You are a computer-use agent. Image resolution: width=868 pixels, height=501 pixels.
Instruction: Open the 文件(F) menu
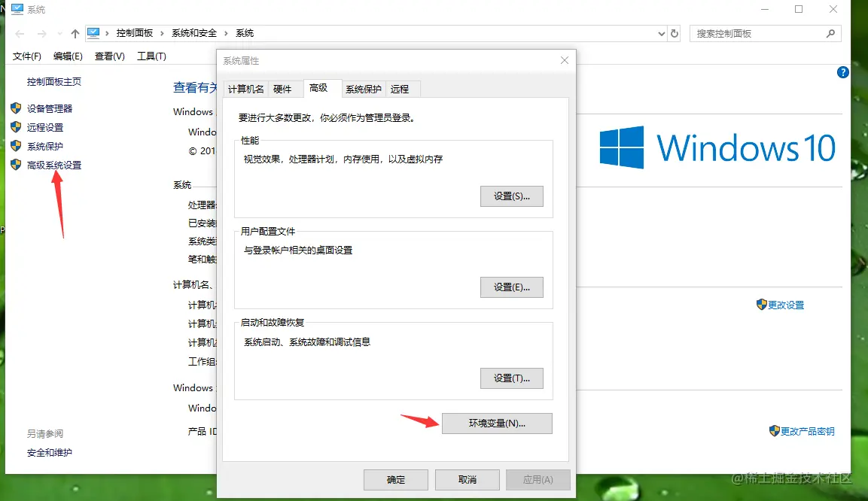26,56
